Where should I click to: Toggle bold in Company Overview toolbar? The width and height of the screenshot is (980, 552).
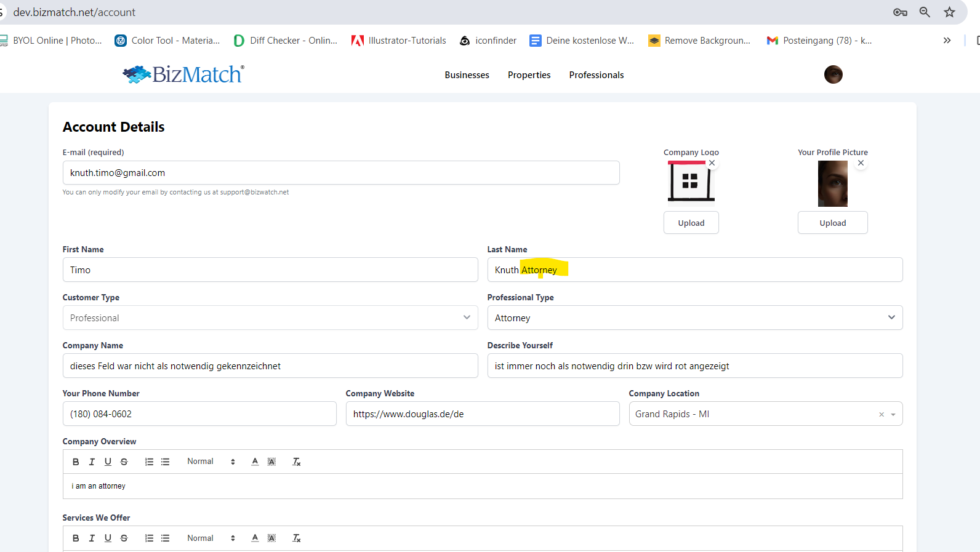[x=76, y=462]
